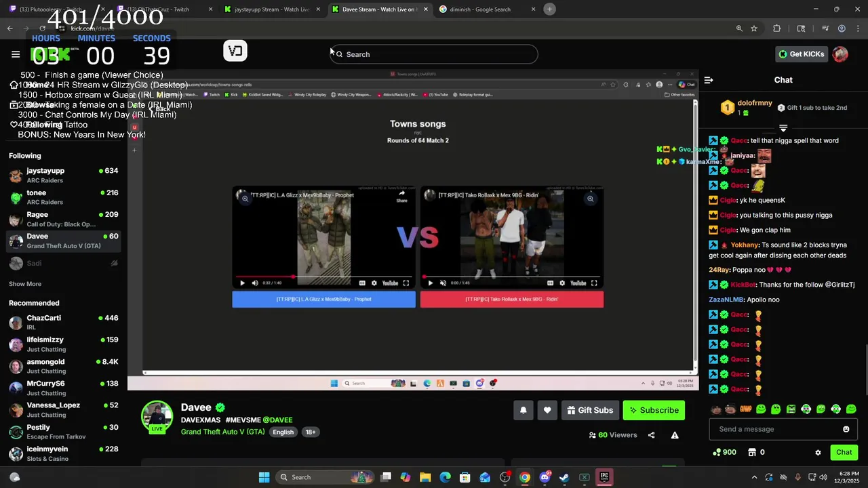Click the Chrome icon in taskbar
Image resolution: width=868 pixels, height=488 pixels.
tap(525, 477)
